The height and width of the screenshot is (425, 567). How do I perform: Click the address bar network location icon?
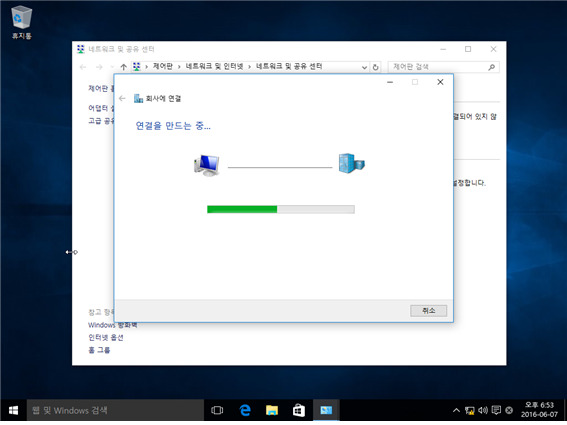click(x=137, y=67)
